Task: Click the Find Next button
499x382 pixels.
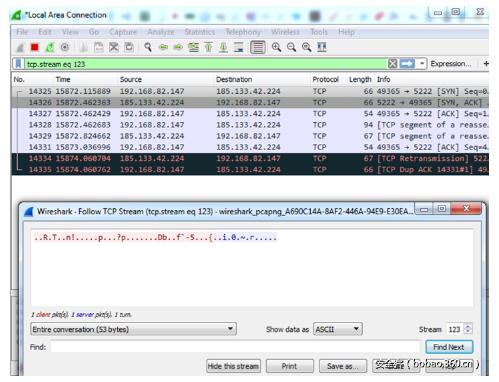Action: pos(449,347)
